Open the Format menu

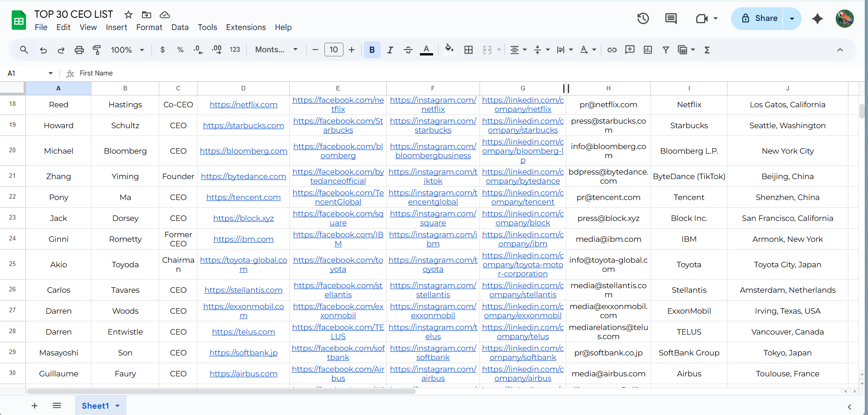coord(149,27)
